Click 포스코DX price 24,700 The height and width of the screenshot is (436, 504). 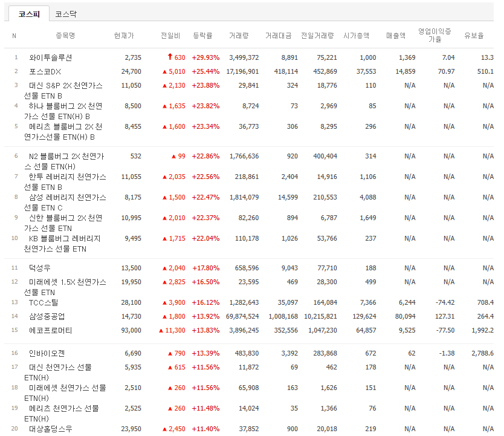(131, 71)
